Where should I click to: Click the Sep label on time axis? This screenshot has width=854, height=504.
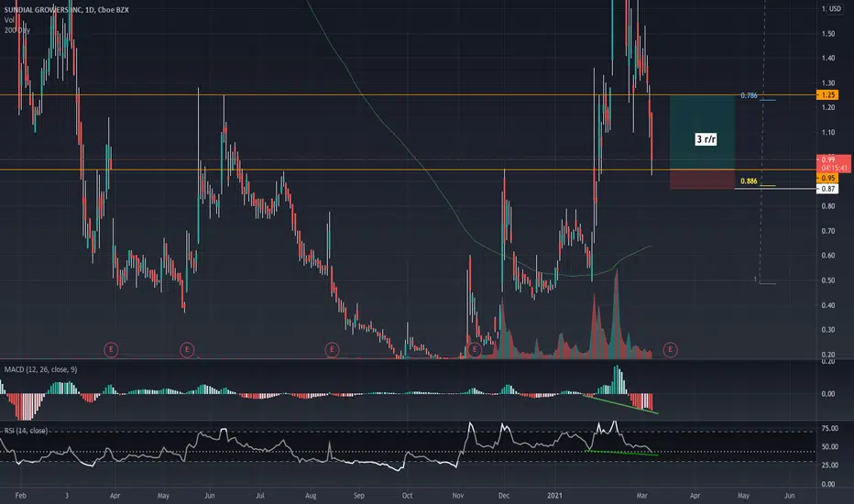coord(359,495)
